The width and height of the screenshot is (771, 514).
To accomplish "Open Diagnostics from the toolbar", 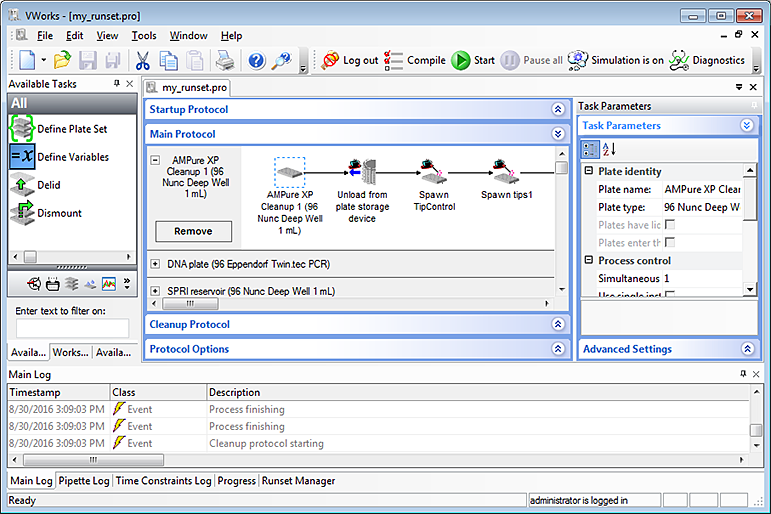I will point(679,60).
